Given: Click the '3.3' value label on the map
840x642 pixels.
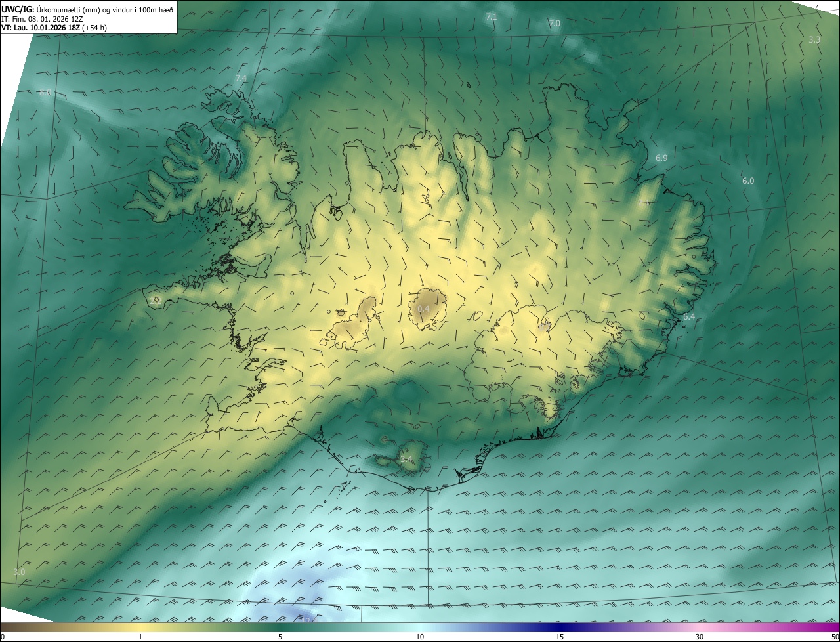Looking at the screenshot, I should [x=814, y=40].
